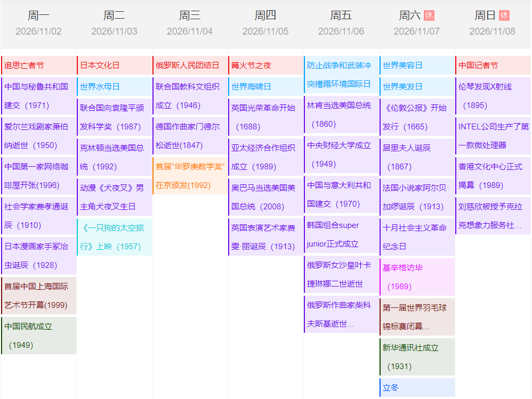Click the 休 badge next to 周六
532x399 pixels.
[x=430, y=15]
